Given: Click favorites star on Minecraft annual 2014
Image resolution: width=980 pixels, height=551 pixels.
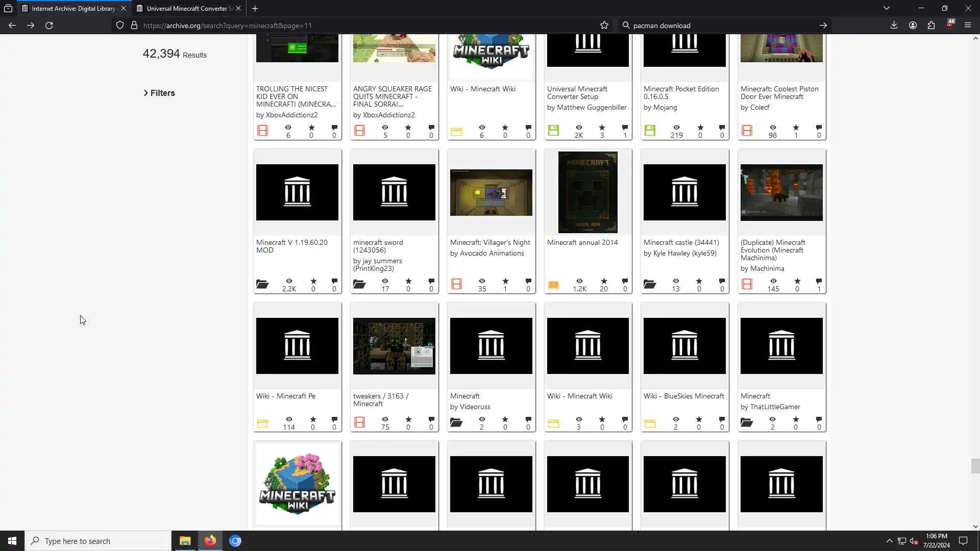Looking at the screenshot, I should click(x=604, y=281).
